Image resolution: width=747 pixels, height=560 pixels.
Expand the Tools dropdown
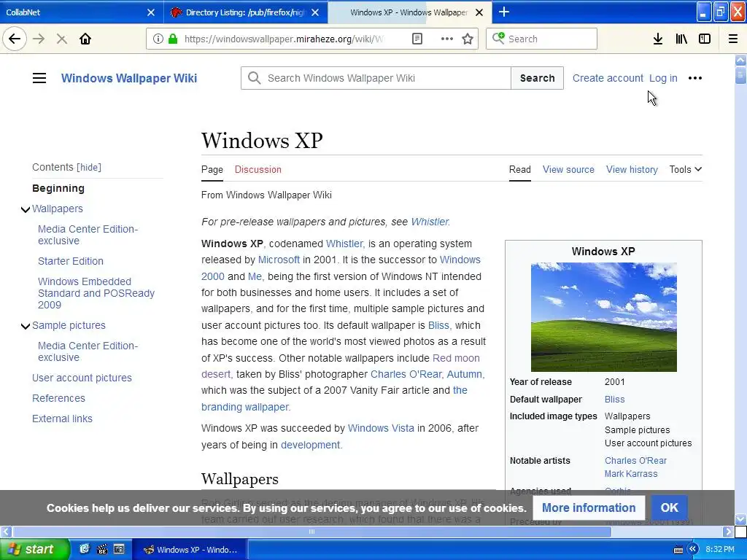(x=685, y=169)
